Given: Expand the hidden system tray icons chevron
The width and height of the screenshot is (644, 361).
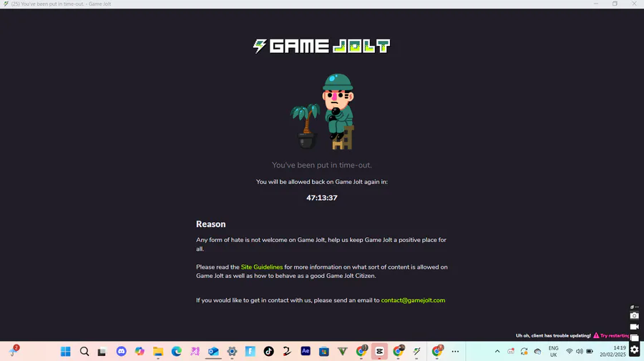Looking at the screenshot, I should coord(497,351).
